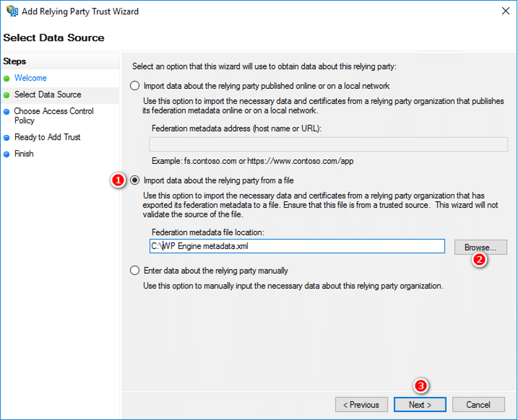Cancel the relying party trust wizard

478,404
